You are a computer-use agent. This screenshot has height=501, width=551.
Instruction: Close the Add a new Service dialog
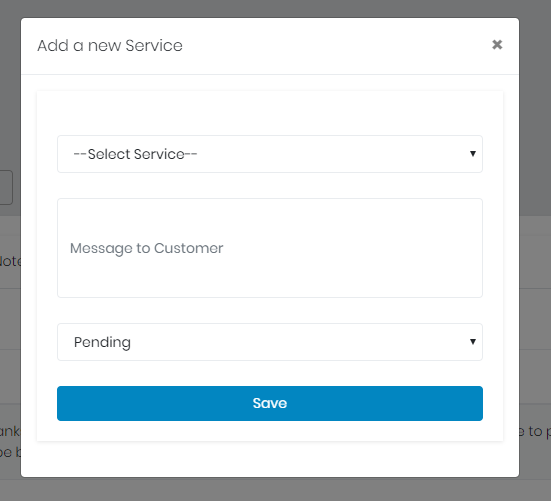point(497,45)
